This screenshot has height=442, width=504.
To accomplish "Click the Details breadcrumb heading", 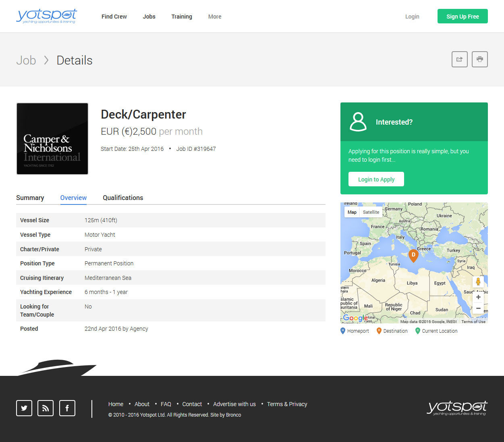I will coord(75,60).
